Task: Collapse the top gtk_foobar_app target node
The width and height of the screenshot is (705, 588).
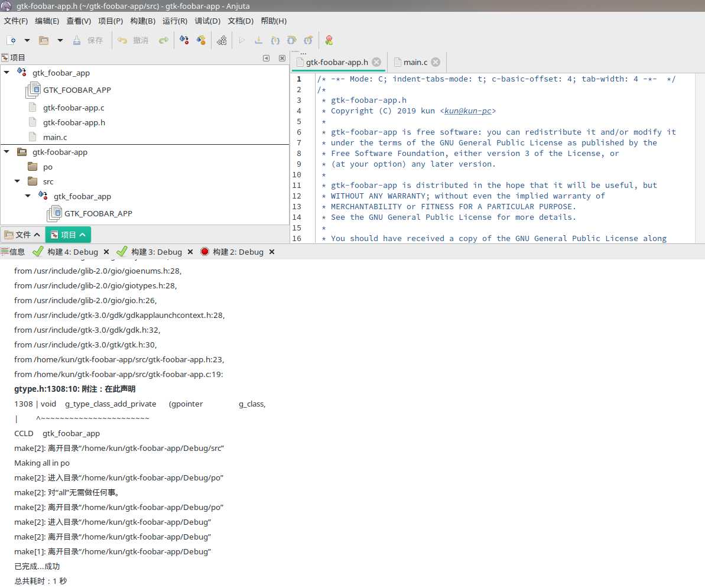Action: pyautogui.click(x=7, y=72)
